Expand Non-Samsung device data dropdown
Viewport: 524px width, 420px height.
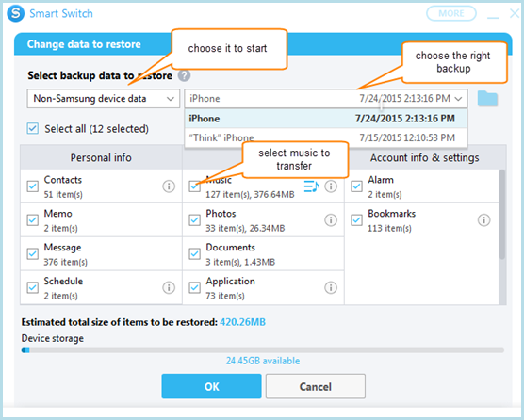coord(104,99)
